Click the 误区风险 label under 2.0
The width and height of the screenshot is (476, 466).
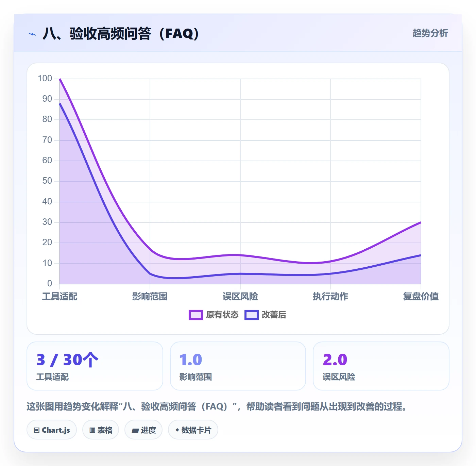(339, 377)
